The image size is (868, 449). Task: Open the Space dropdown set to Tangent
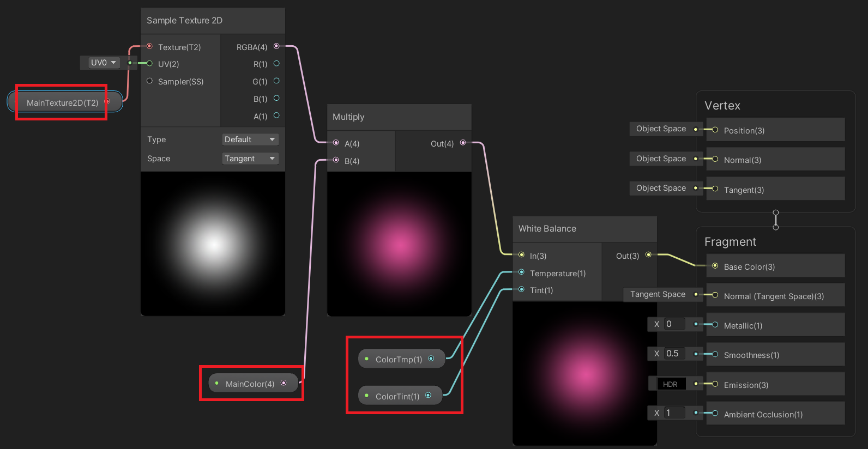pyautogui.click(x=250, y=159)
